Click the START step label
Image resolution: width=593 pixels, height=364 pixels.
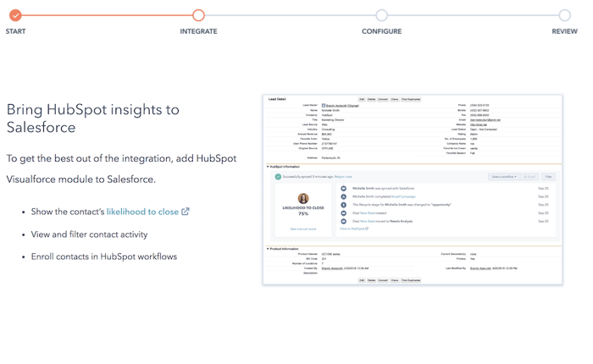tap(15, 31)
